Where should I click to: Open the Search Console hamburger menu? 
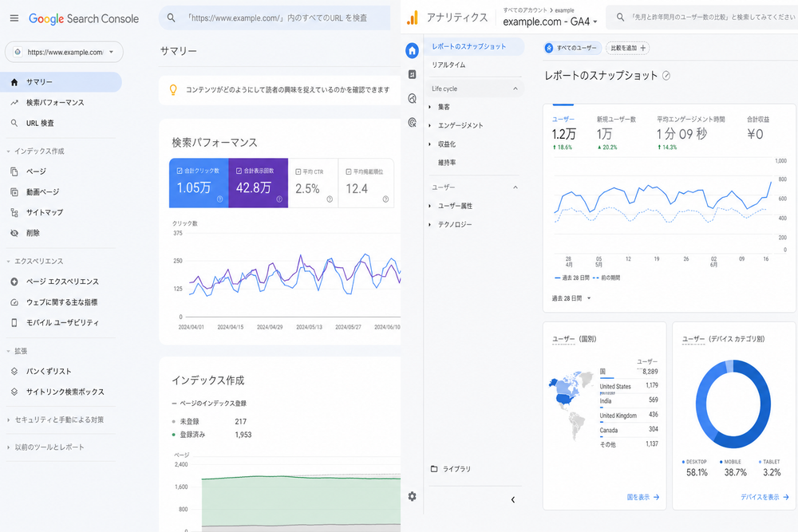coord(14,18)
